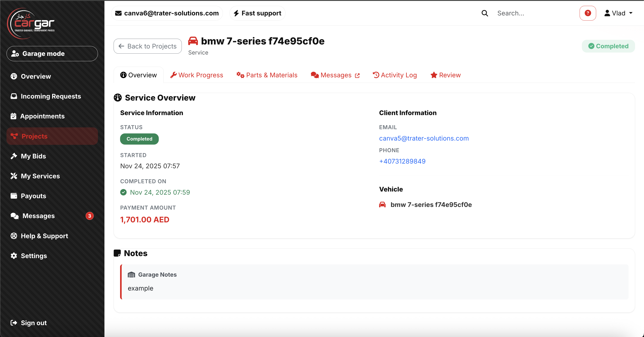Open the Messages external-link icon
Image resolution: width=644 pixels, height=337 pixels.
[357, 75]
